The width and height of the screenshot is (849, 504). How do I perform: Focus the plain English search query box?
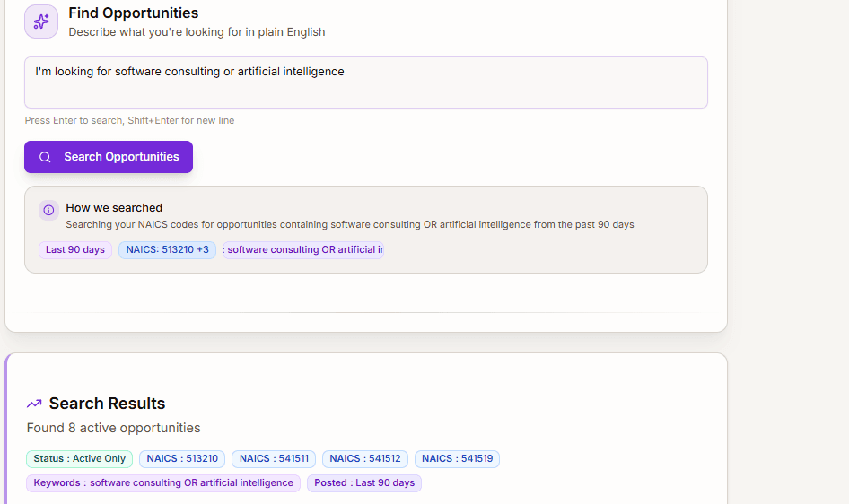[365, 83]
